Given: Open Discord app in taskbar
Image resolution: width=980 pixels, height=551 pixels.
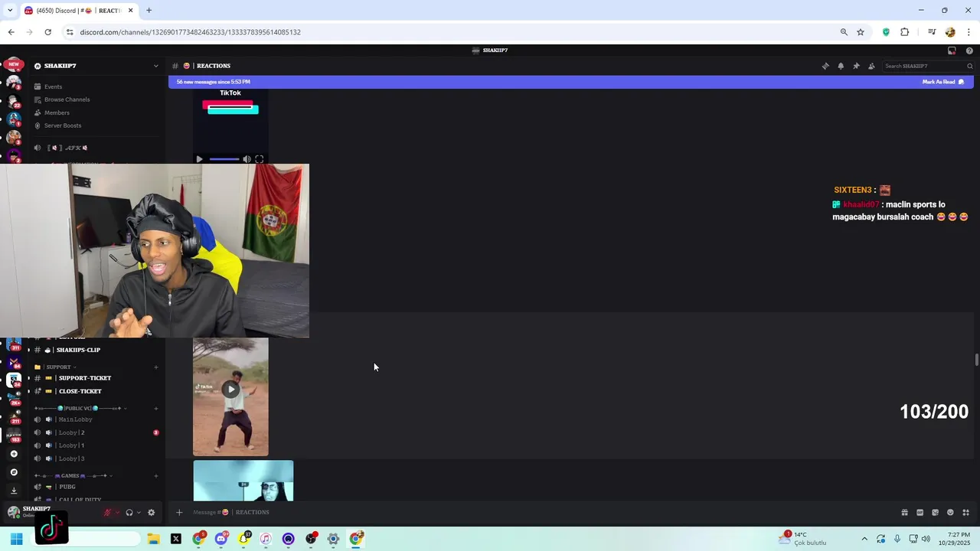Looking at the screenshot, I should [x=221, y=539].
